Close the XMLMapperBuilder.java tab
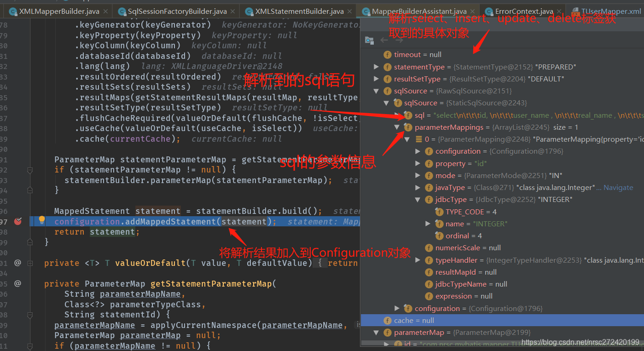644x351 pixels. [105, 11]
